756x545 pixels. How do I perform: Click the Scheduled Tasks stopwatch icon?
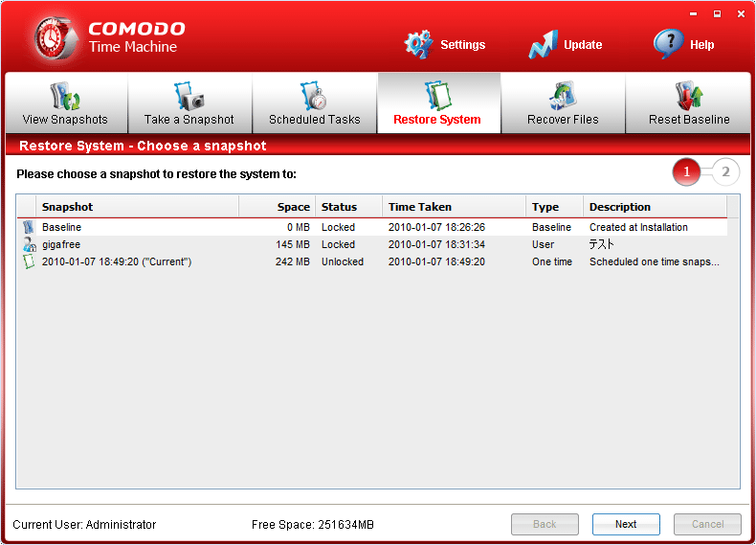click(314, 96)
